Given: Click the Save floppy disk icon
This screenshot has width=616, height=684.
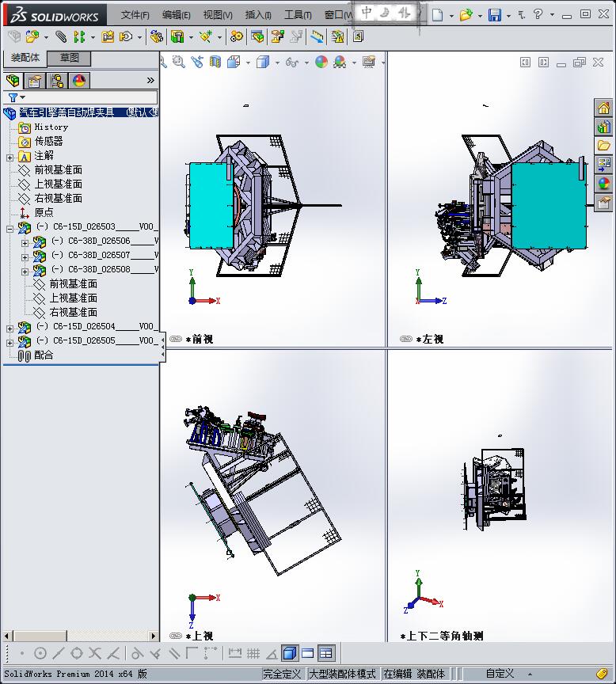Looking at the screenshot, I should tap(494, 15).
